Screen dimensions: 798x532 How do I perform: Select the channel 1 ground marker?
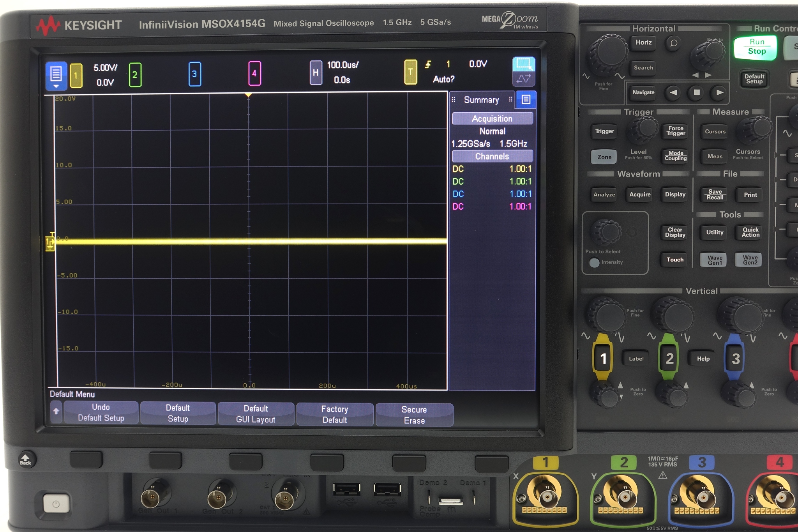(x=50, y=243)
